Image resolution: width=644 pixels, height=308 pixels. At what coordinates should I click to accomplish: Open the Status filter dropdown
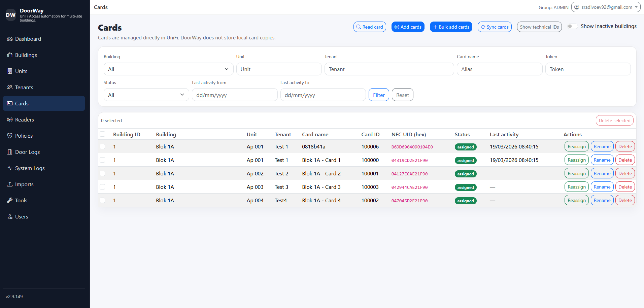[146, 95]
